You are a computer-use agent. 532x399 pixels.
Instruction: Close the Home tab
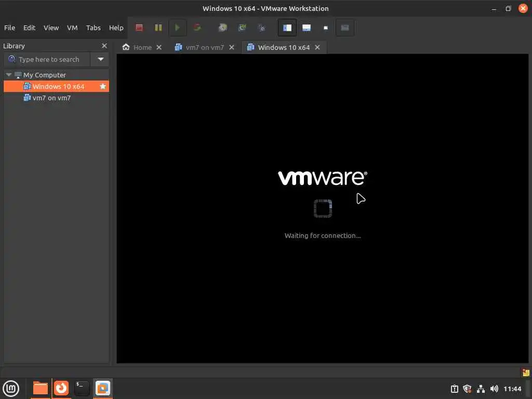(x=159, y=47)
